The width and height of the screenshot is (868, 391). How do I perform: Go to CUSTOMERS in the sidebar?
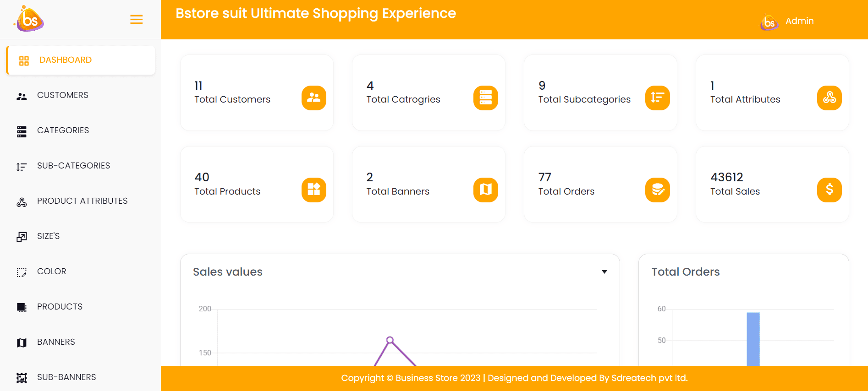63,95
